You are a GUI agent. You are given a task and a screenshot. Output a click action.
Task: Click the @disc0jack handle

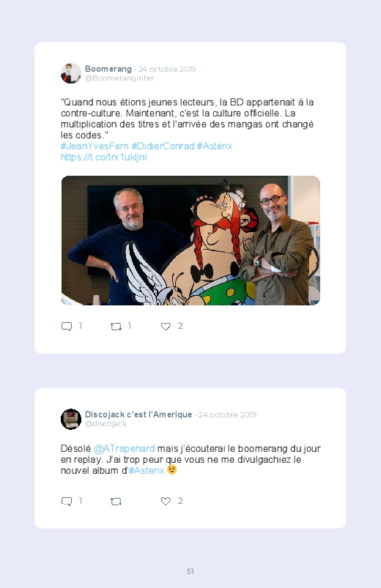click(x=106, y=424)
